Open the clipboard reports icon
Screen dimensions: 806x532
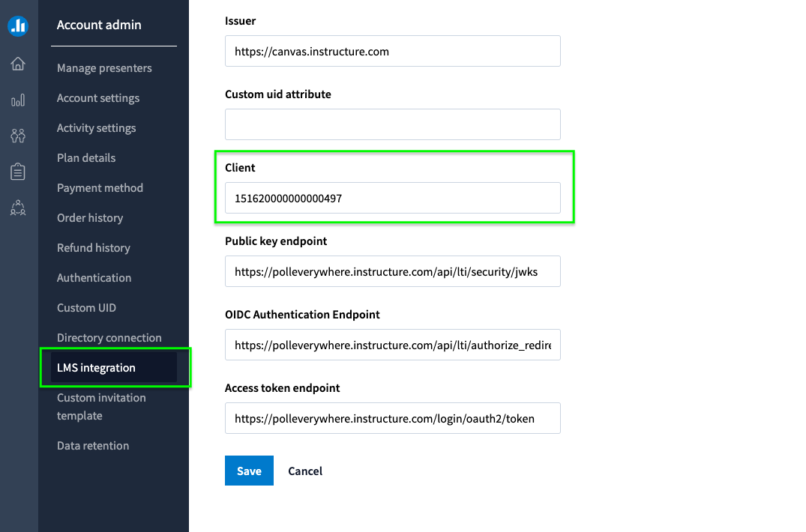[18, 172]
